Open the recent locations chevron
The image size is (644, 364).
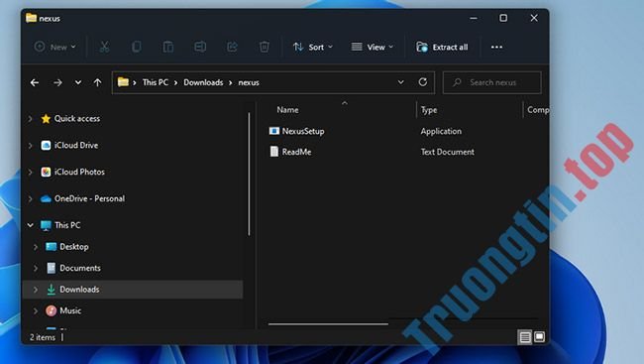coord(78,82)
